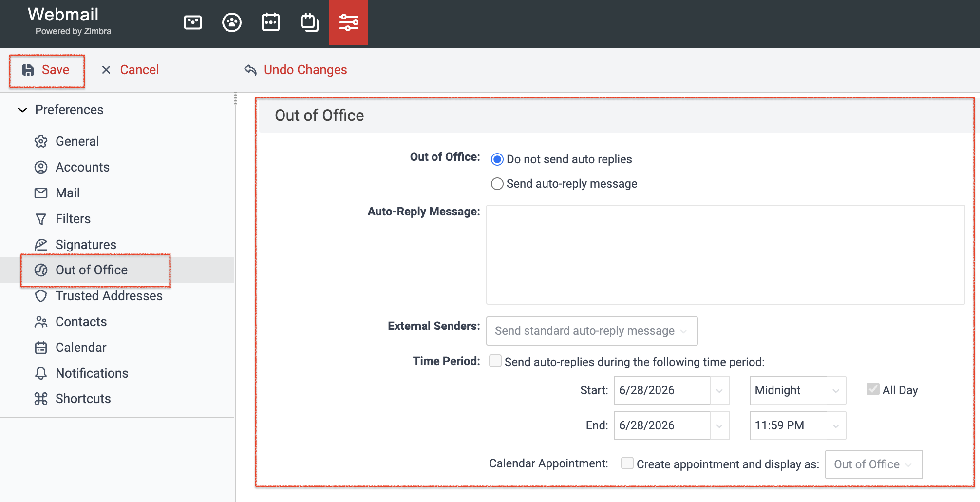Image resolution: width=980 pixels, height=502 pixels.
Task: Open Trusted Addresses preferences
Action: [x=109, y=296]
